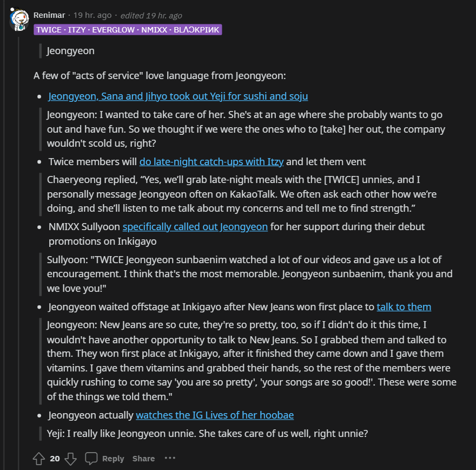Viewport: 476px width, 470px height.
Task: Click the Reply text button
Action: coord(113,459)
